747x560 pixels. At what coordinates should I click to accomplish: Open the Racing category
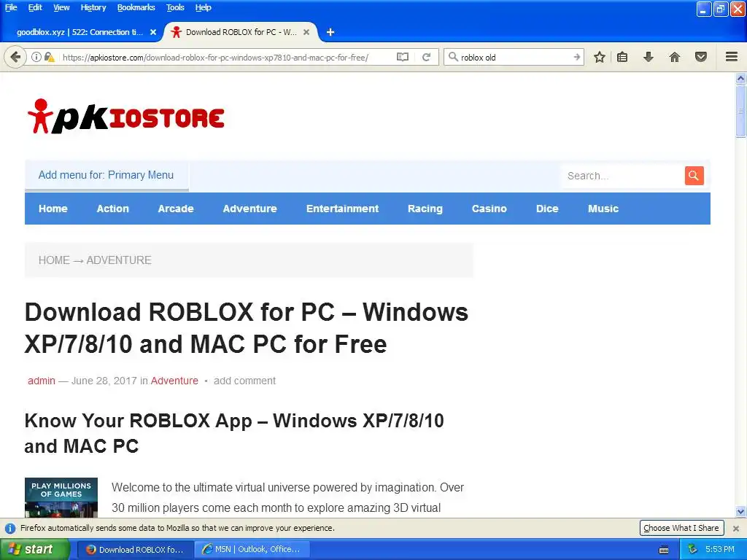click(x=425, y=209)
